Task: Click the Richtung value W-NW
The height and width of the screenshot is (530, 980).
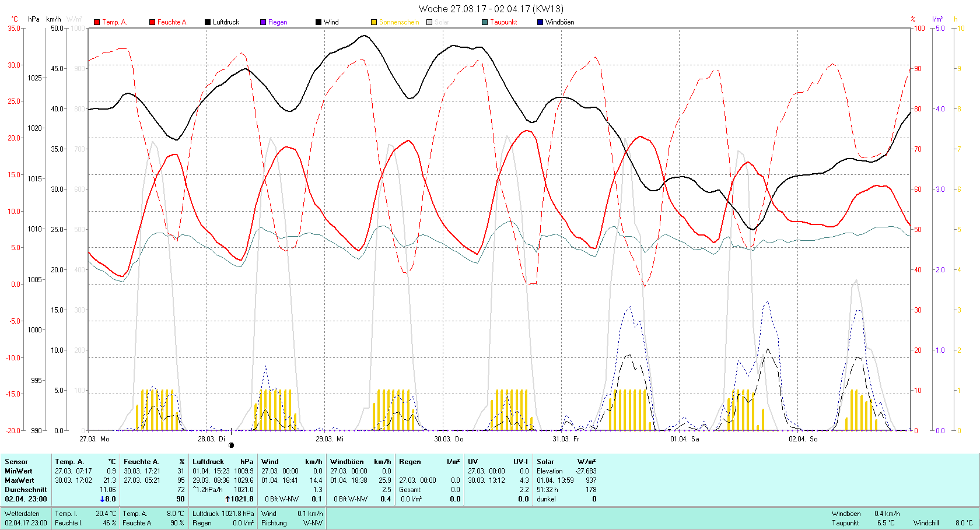Action: (x=313, y=523)
